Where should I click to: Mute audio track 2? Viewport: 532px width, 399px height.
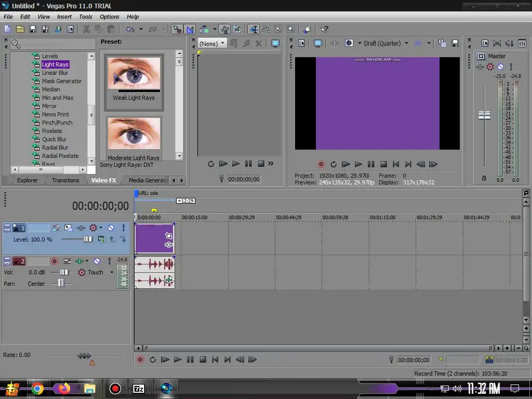coord(97,261)
